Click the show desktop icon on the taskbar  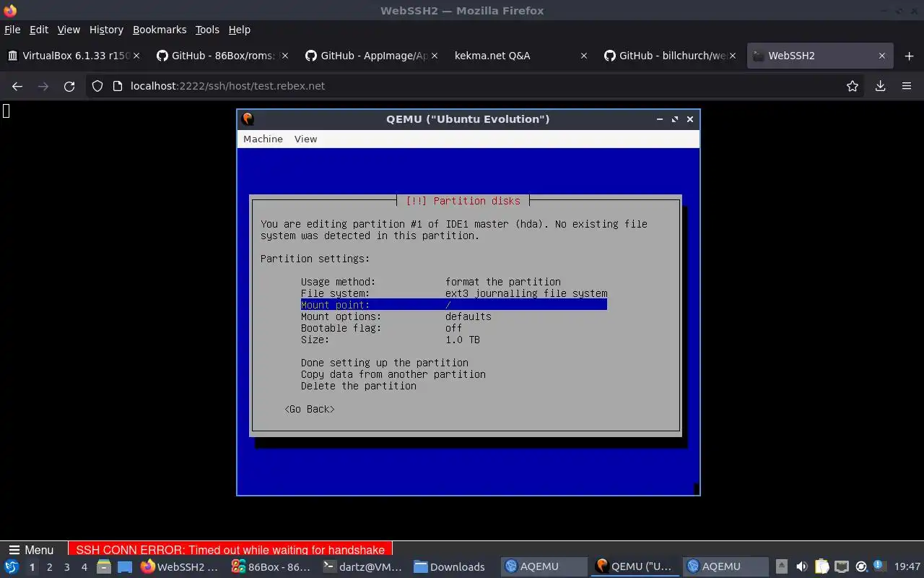[x=125, y=566]
